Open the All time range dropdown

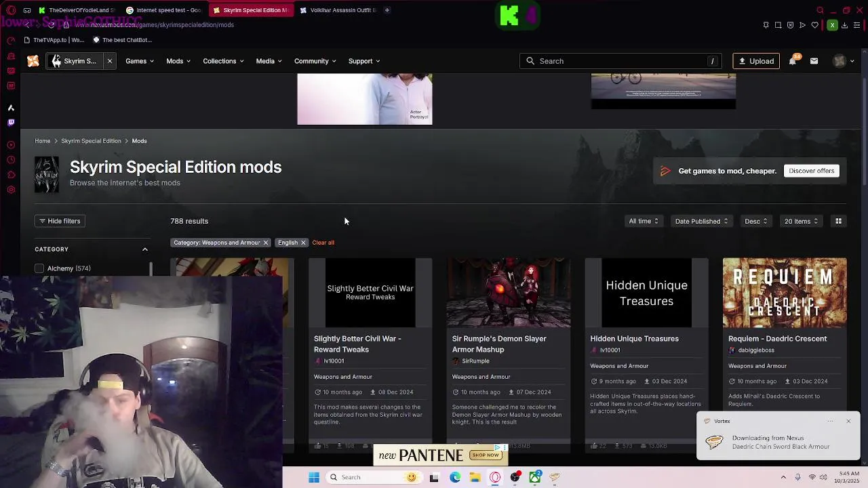[643, 221]
